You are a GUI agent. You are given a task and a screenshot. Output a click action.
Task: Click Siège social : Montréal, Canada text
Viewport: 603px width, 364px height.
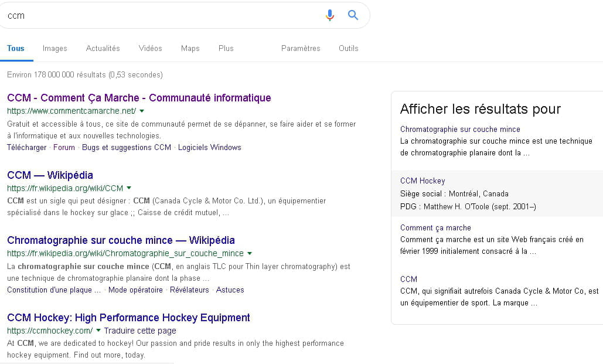[454, 193]
